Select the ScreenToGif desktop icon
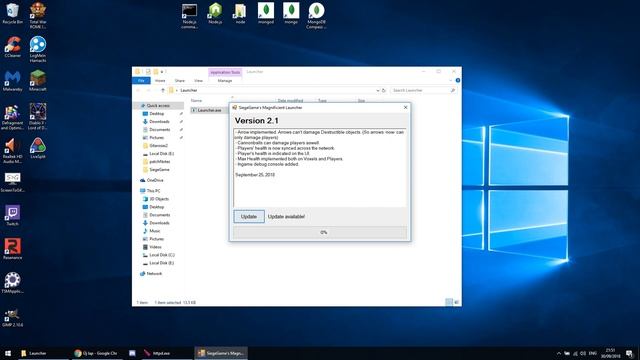The height and width of the screenshot is (360, 640). (x=13, y=182)
